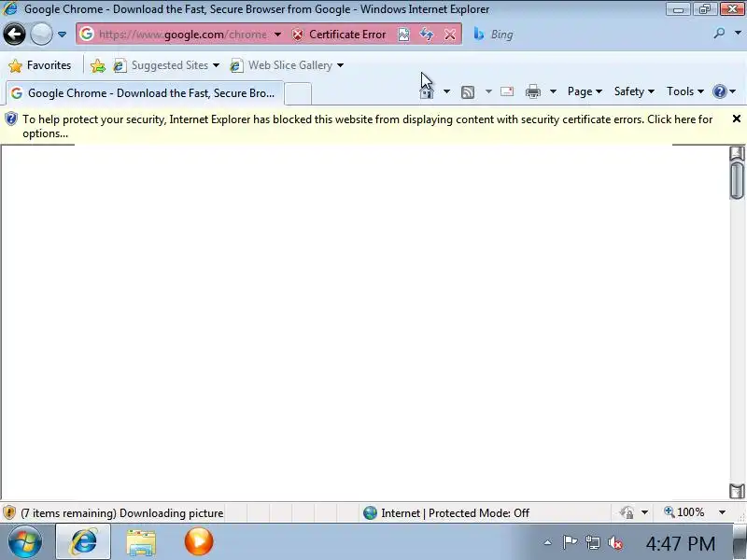Image resolution: width=747 pixels, height=560 pixels.
Task: Select the Google Chrome download tab
Action: pos(145,92)
